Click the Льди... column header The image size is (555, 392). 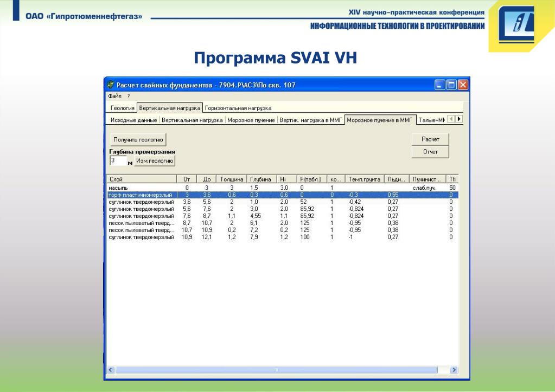[397, 179]
